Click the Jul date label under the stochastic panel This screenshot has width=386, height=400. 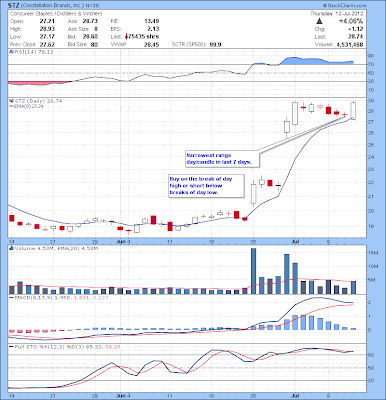tap(294, 397)
